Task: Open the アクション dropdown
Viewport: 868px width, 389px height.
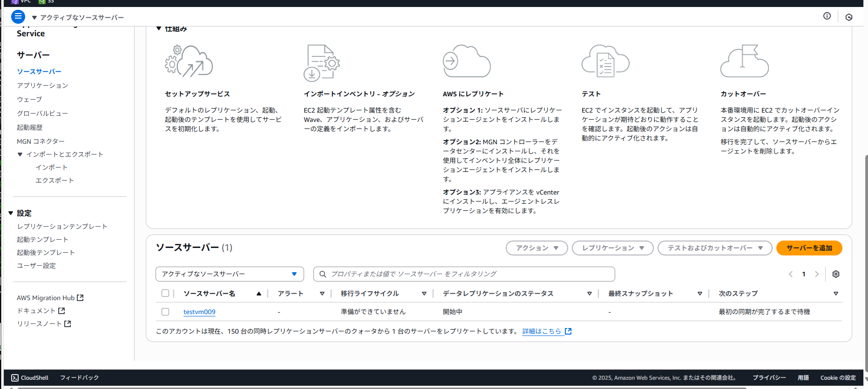Action: [537, 248]
